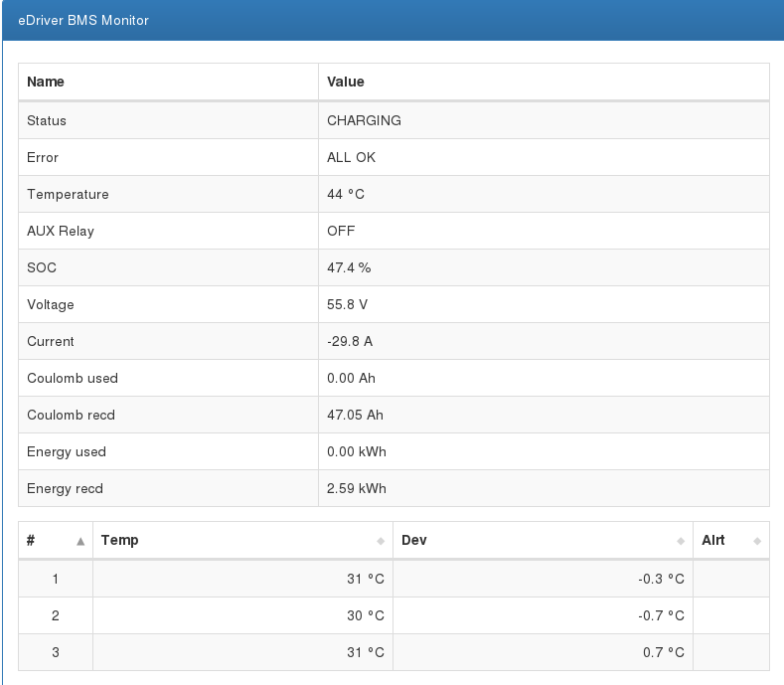
Task: Select the 44 °C temperature value
Action: (x=346, y=194)
